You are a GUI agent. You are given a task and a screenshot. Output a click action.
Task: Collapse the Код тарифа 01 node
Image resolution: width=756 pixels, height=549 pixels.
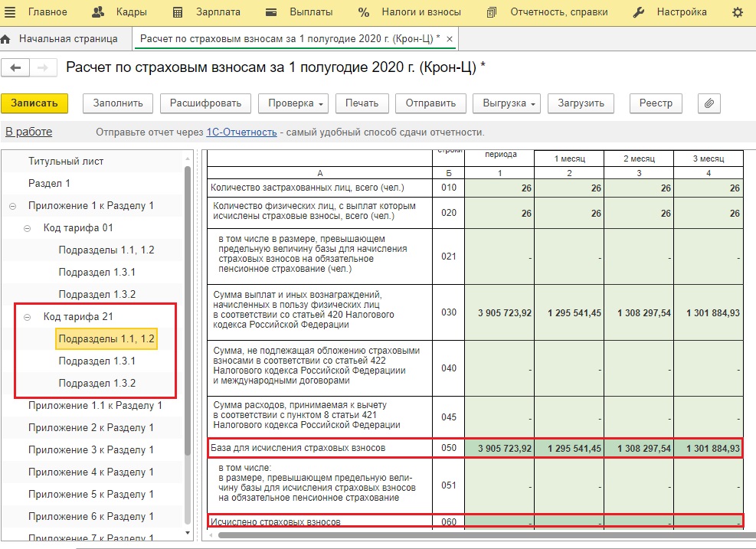[x=28, y=228]
